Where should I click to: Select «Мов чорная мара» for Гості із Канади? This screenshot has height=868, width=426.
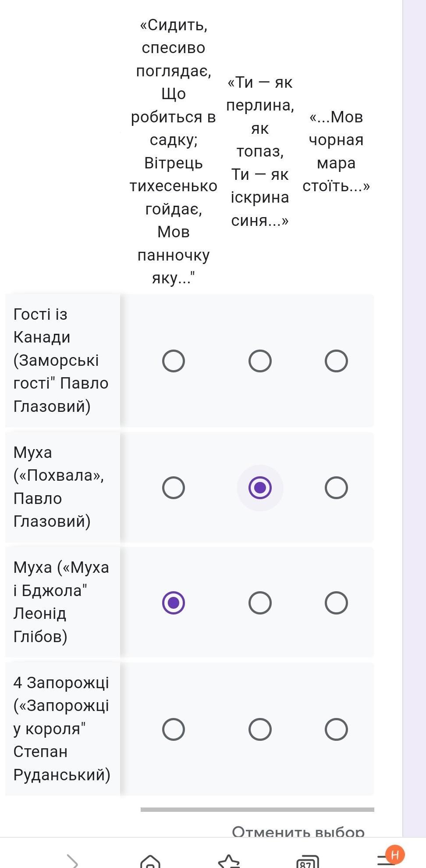tap(336, 361)
